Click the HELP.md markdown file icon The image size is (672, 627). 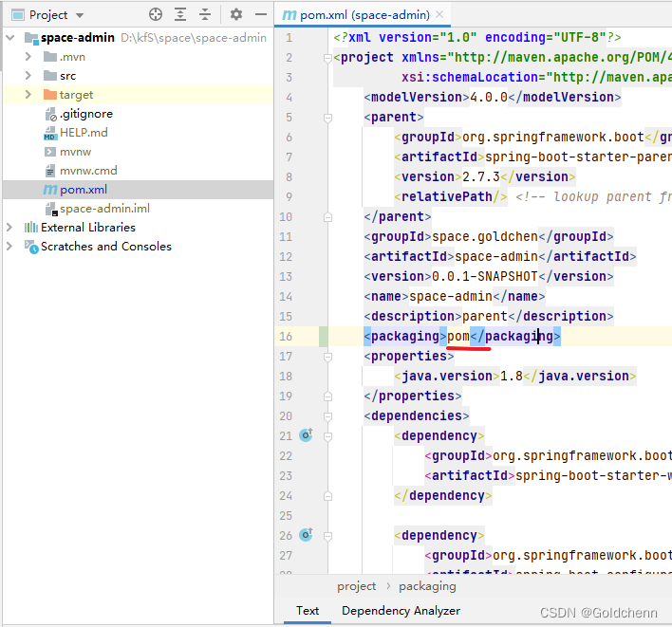(50, 133)
